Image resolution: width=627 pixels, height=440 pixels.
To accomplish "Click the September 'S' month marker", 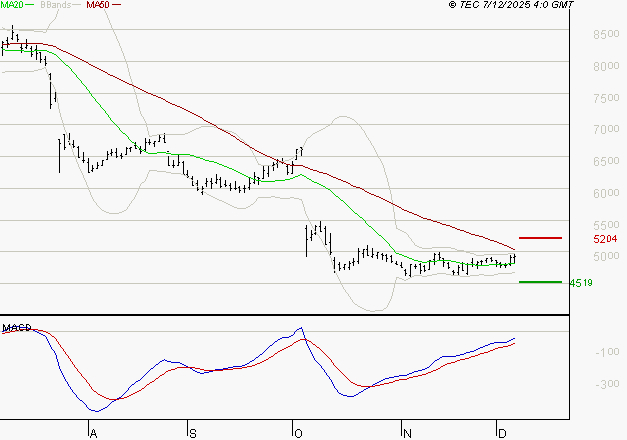I will (193, 434).
